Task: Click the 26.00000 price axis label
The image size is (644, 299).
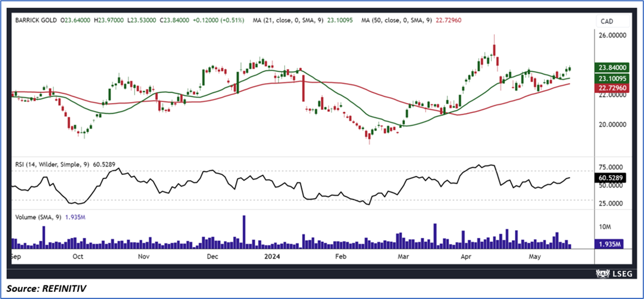Action: pyautogui.click(x=612, y=36)
